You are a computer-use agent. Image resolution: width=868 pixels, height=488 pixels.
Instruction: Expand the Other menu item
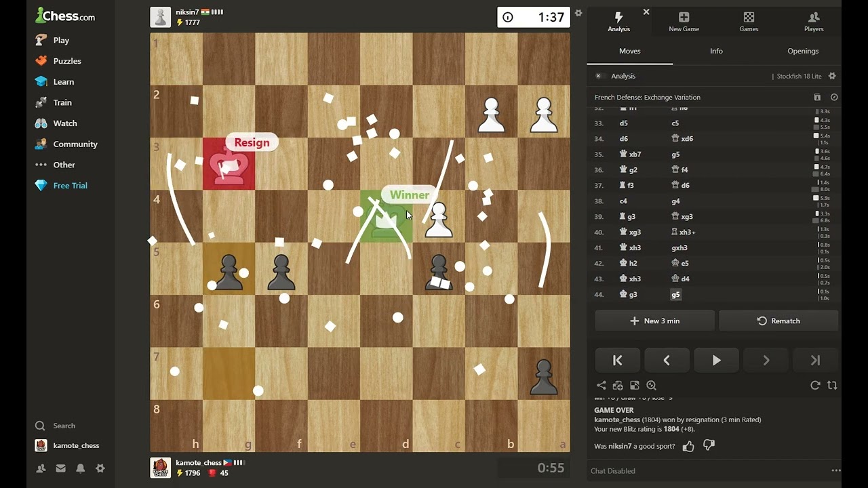(56, 165)
